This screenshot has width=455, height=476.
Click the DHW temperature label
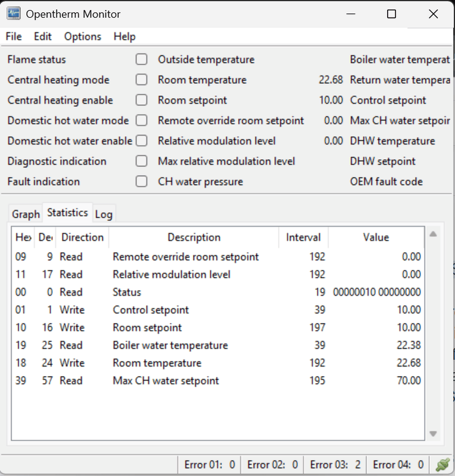[x=392, y=141]
